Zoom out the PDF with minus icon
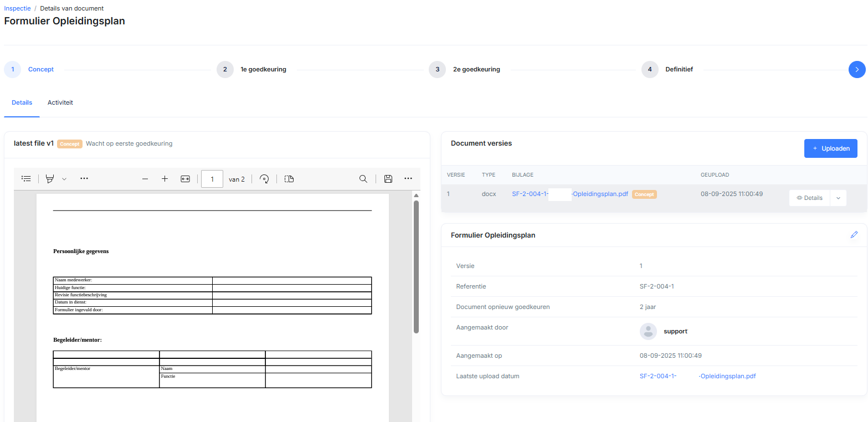This screenshot has height=422, width=868. [145, 179]
